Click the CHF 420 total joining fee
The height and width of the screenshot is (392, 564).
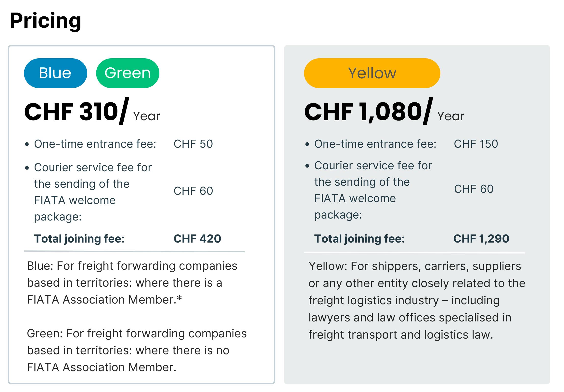coord(197,239)
